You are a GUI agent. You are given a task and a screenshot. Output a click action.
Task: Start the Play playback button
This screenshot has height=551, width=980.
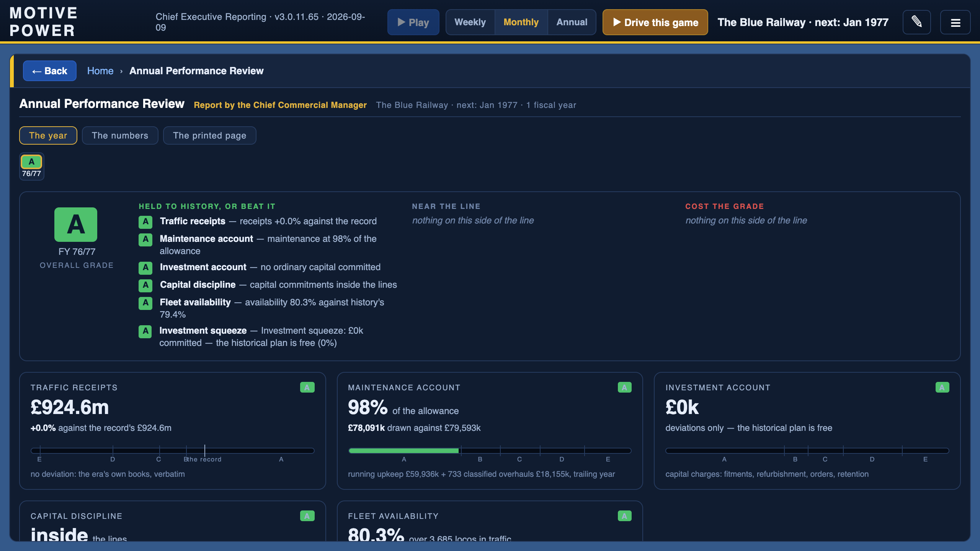(x=413, y=22)
